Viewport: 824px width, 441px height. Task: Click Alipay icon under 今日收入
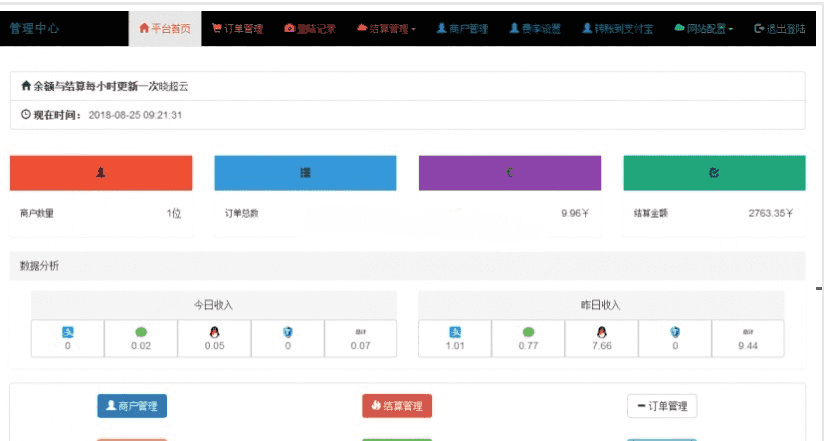[68, 332]
